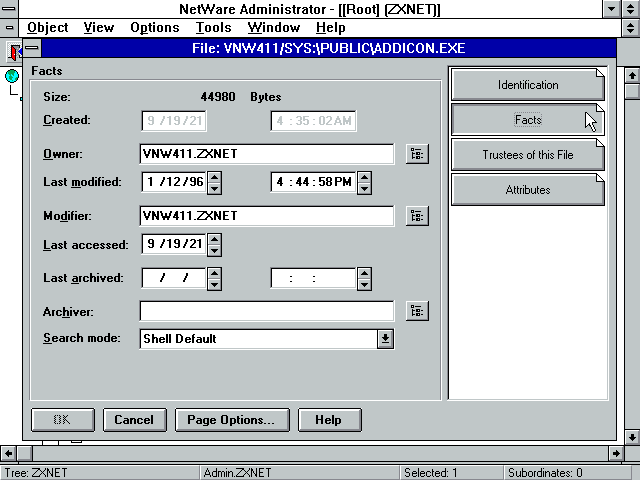Click the vertical scrollbar thumb

pos(632,91)
